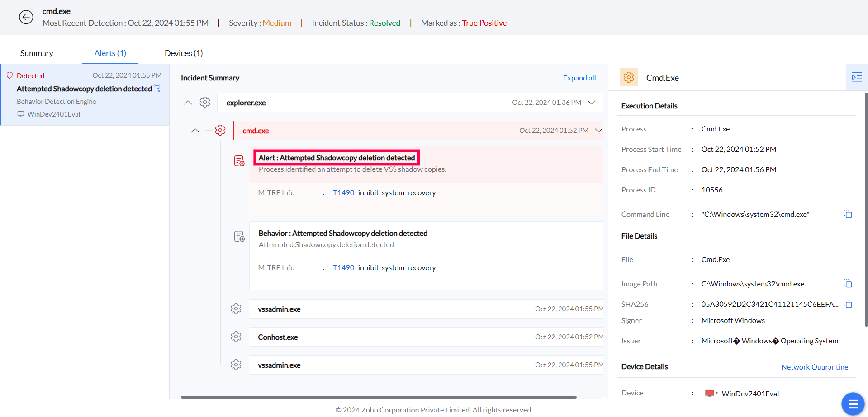
Task: Expand cmd.exe details with its chevron
Action: 598,131
